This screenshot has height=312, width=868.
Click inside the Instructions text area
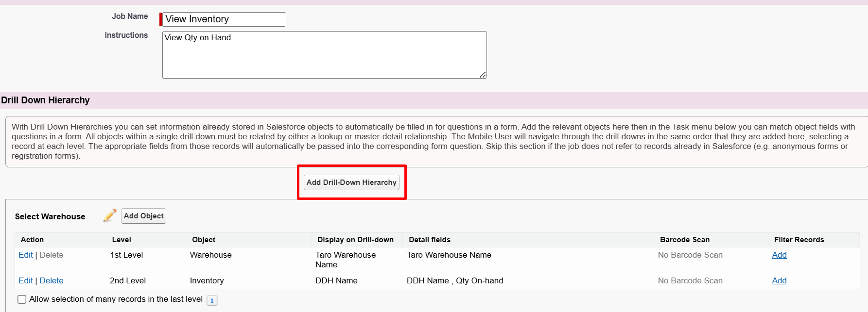pos(324,55)
